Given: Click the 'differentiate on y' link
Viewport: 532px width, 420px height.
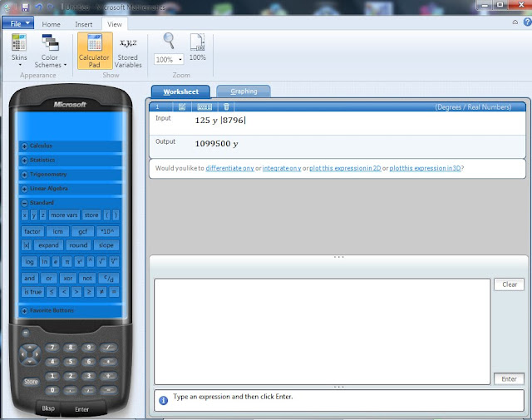Looking at the screenshot, I should click(x=229, y=168).
